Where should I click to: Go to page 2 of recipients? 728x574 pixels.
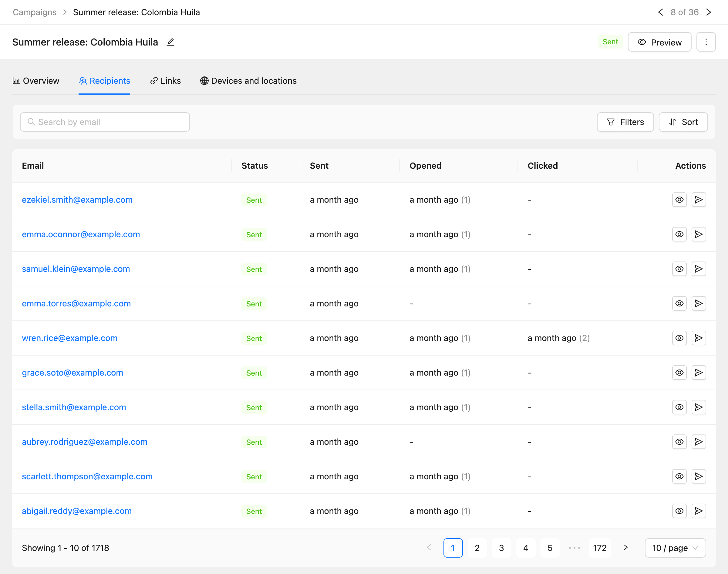(477, 548)
